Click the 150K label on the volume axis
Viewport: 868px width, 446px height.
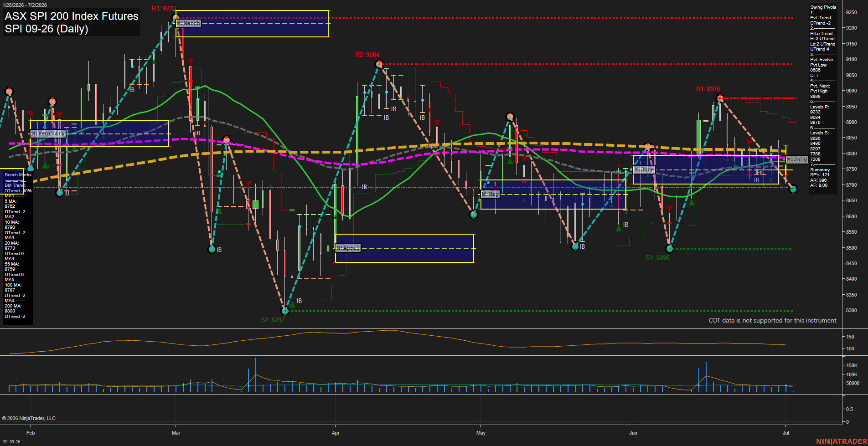[x=852, y=365]
